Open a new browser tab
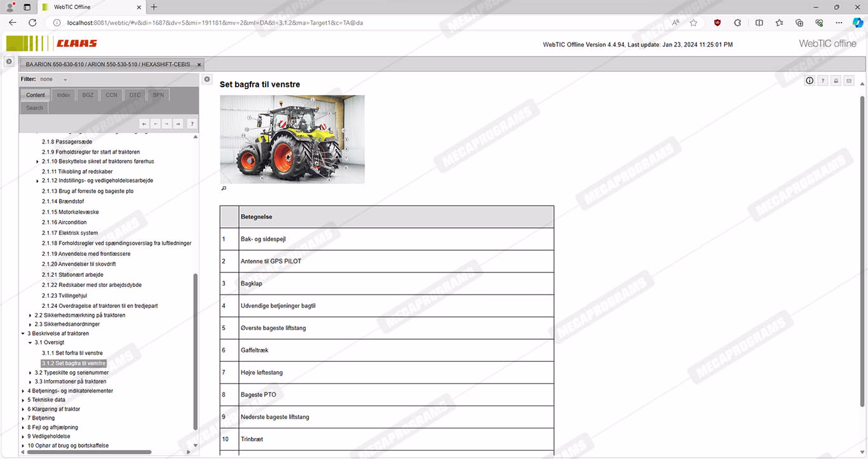868x459 pixels. [154, 7]
